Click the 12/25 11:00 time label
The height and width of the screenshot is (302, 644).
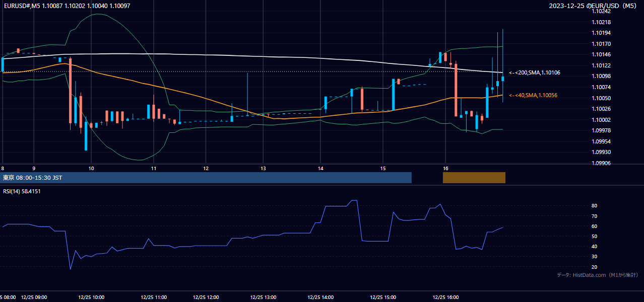[154, 297]
